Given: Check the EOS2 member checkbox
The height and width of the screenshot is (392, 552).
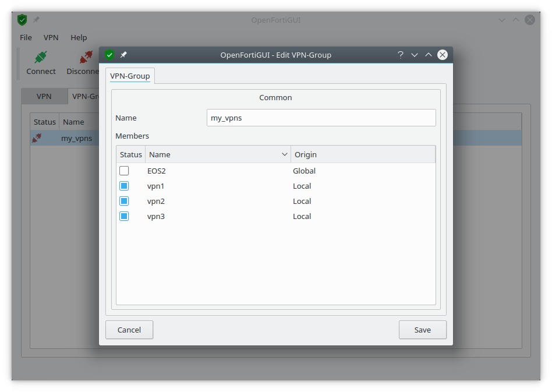Looking at the screenshot, I should 124,171.
